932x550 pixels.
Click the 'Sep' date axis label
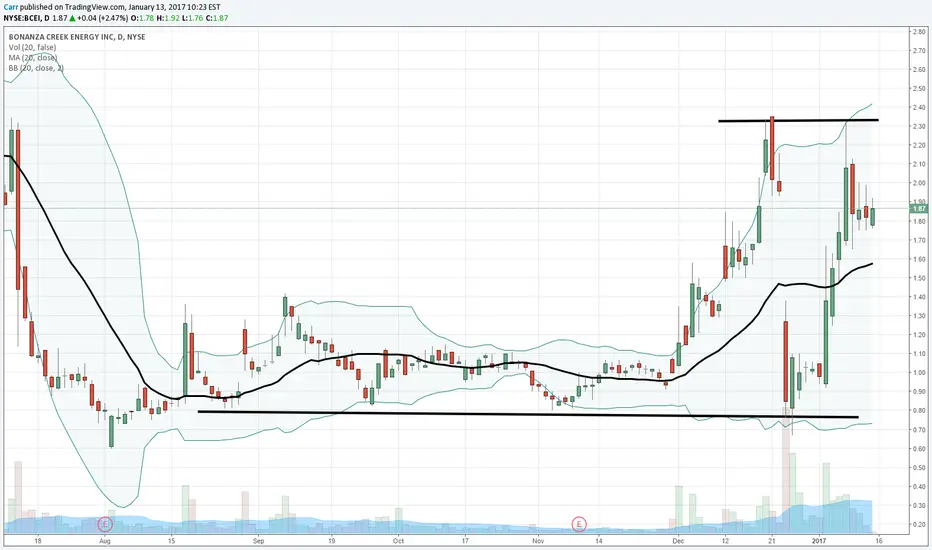pos(258,541)
